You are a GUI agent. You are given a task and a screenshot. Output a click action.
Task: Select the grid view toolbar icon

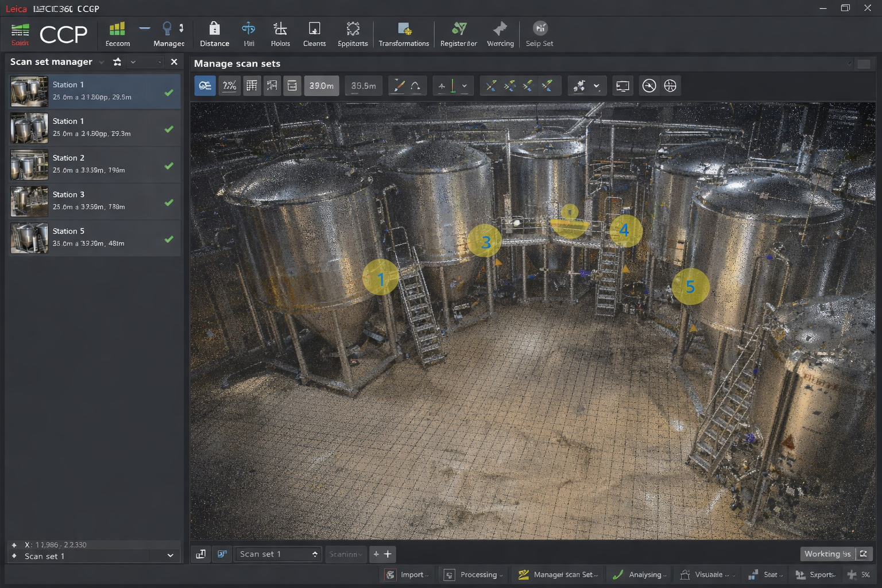coord(252,86)
